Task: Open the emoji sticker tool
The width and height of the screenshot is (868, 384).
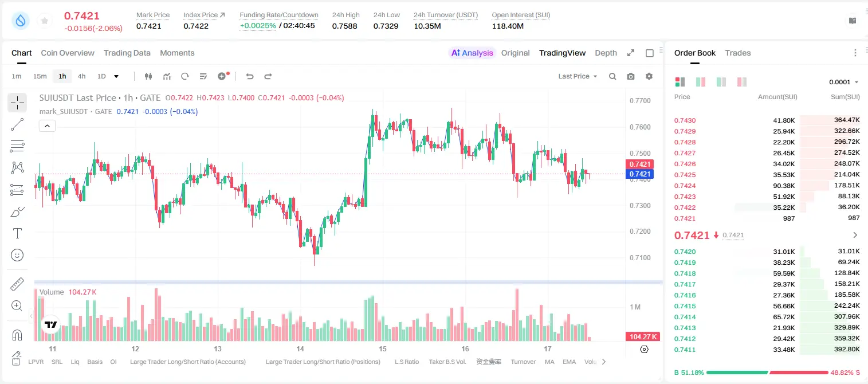Action: click(x=17, y=255)
